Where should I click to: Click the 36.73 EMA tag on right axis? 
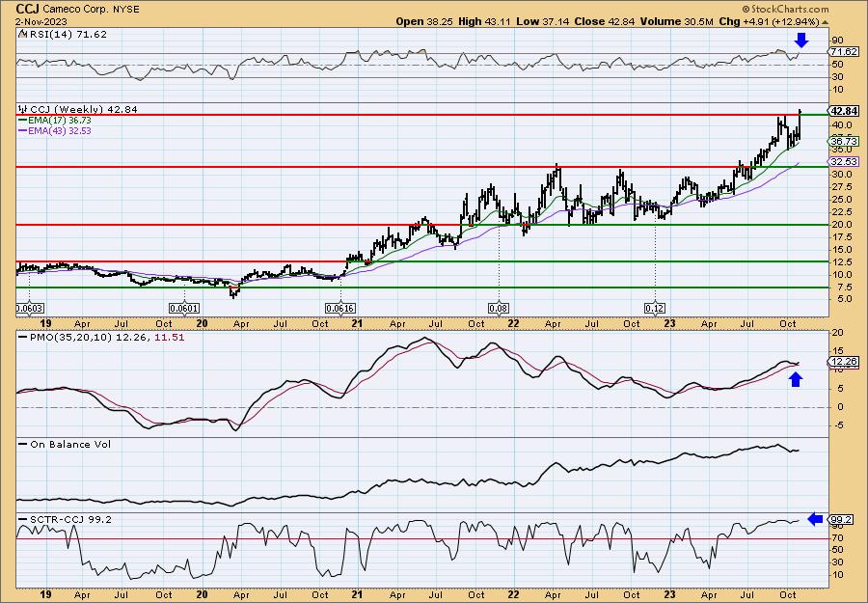pos(843,142)
